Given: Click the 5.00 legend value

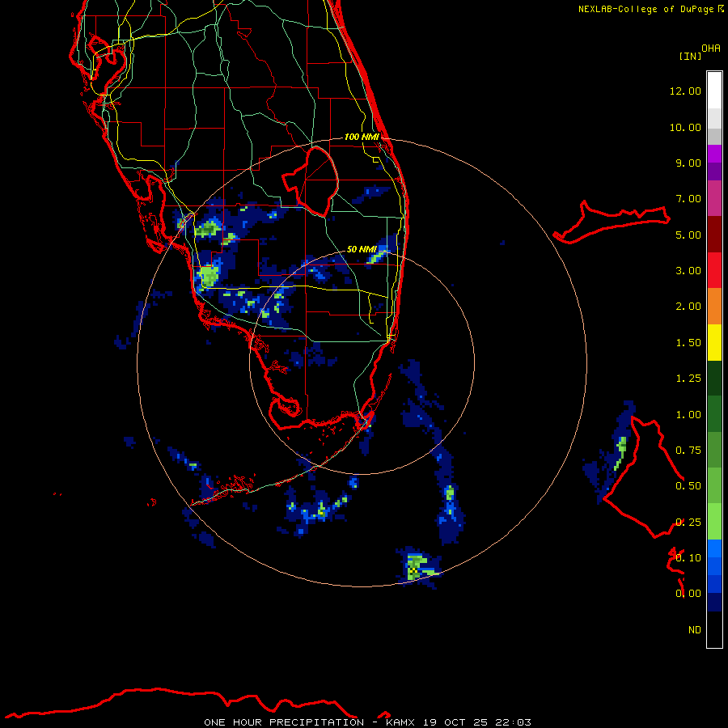Looking at the screenshot, I should pyautogui.click(x=688, y=235).
